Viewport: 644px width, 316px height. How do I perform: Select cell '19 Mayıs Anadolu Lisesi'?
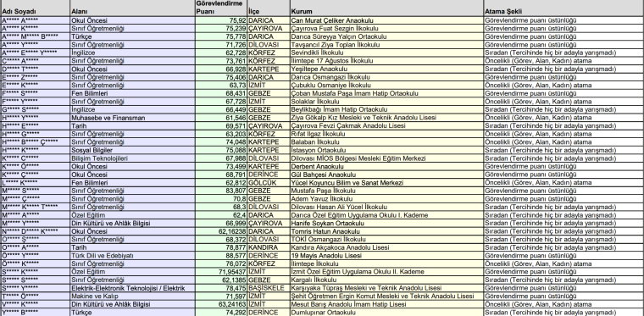[x=386, y=256]
